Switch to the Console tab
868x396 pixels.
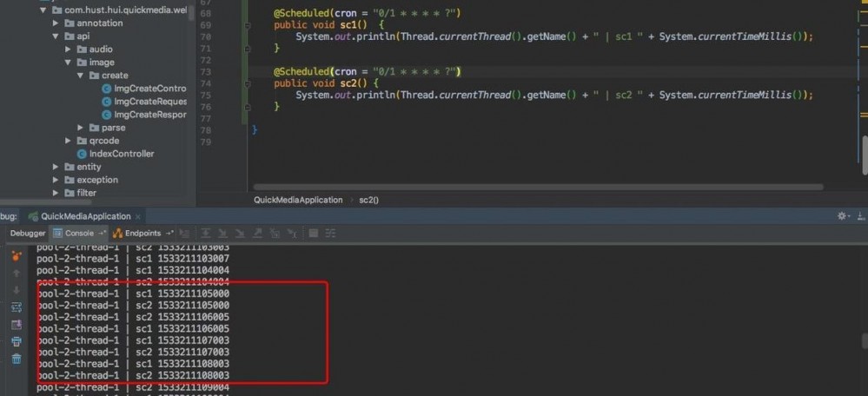tap(78, 234)
